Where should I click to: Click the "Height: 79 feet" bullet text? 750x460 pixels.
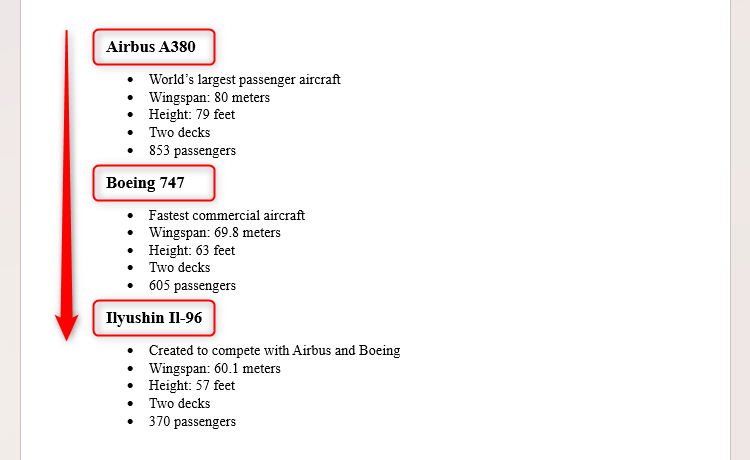[192, 115]
